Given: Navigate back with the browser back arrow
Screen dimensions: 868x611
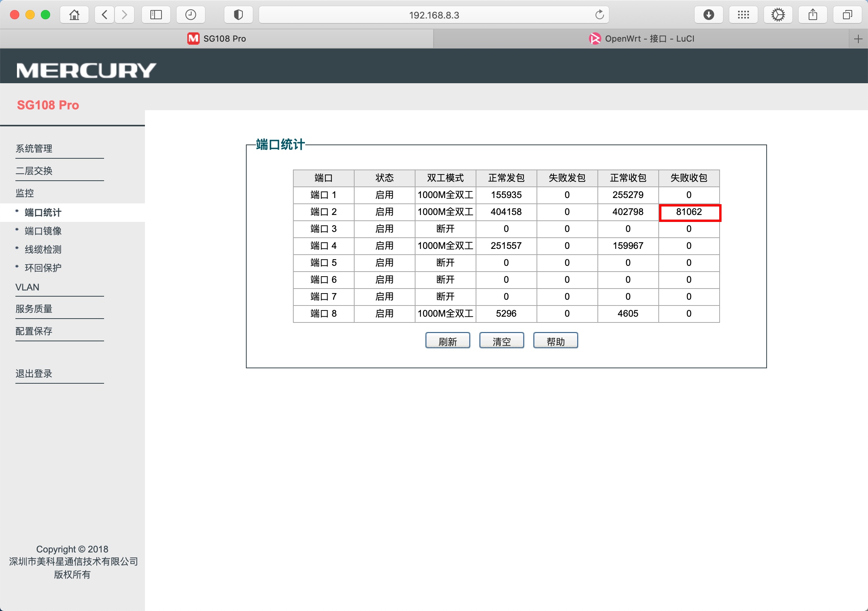Looking at the screenshot, I should click(103, 15).
